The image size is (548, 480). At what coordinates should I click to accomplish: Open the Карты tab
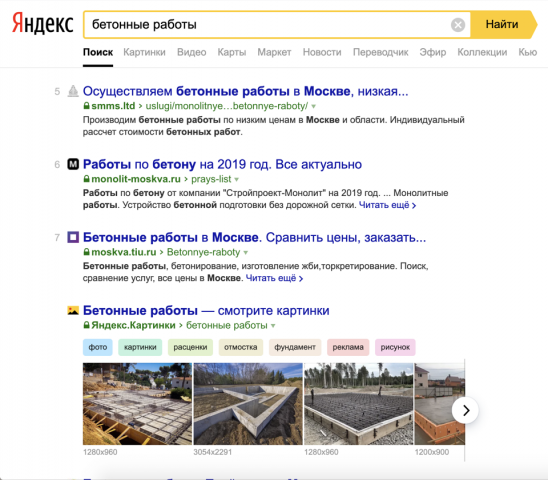pos(232,52)
